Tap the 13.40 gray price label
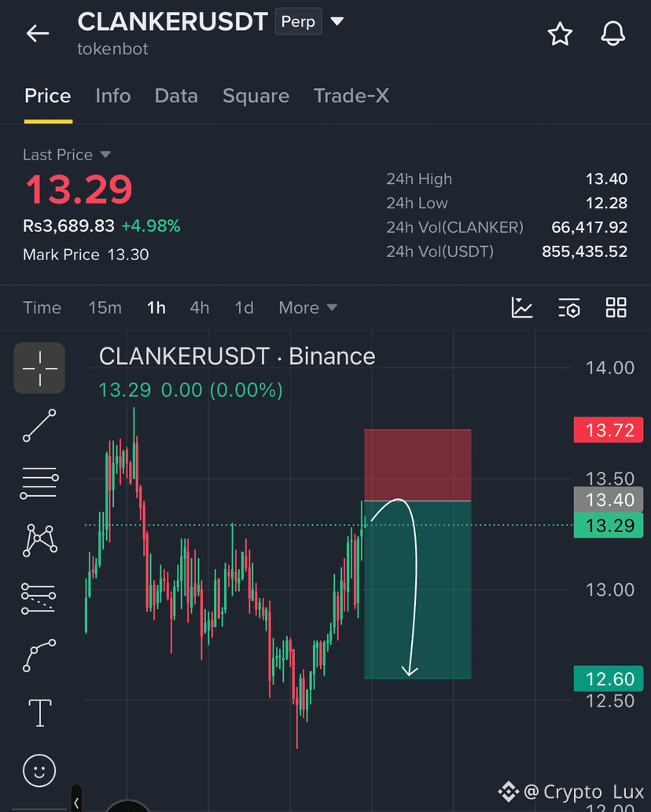This screenshot has width=651, height=812. point(609,499)
